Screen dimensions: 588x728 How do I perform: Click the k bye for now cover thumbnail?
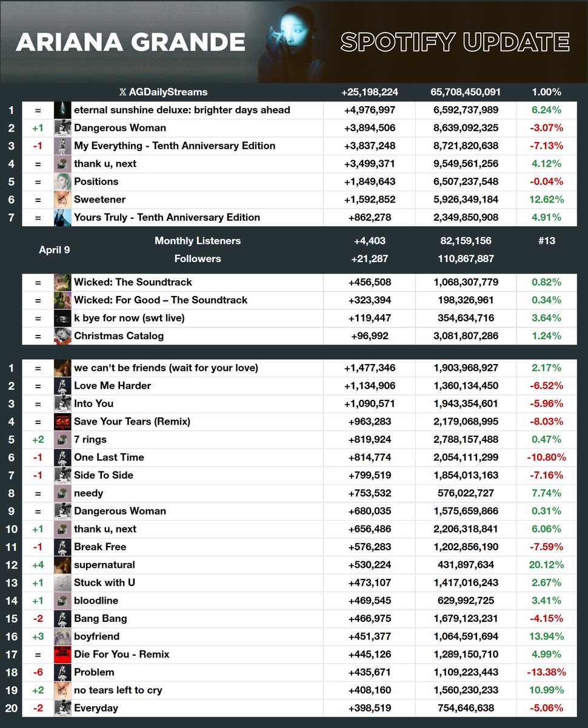(62, 318)
